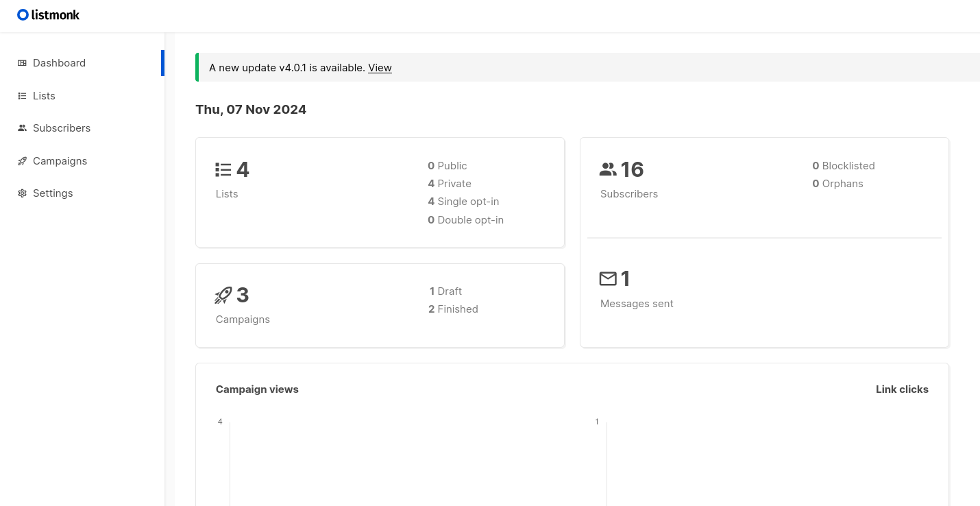
Task: Click the '2 Finished' campaign stat
Action: pyautogui.click(x=453, y=309)
